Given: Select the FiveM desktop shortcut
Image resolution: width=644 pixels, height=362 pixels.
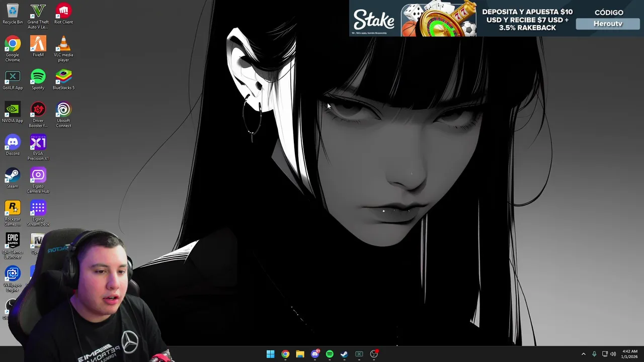Looking at the screenshot, I should pyautogui.click(x=38, y=47).
